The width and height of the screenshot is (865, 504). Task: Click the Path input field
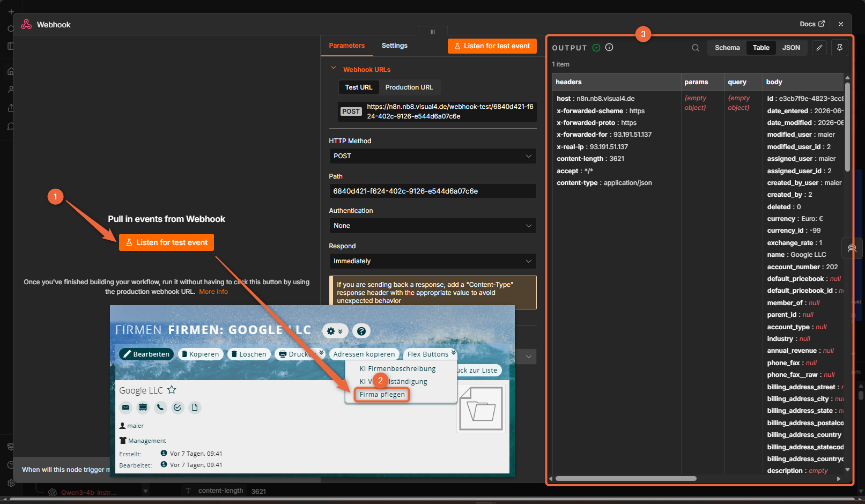433,191
